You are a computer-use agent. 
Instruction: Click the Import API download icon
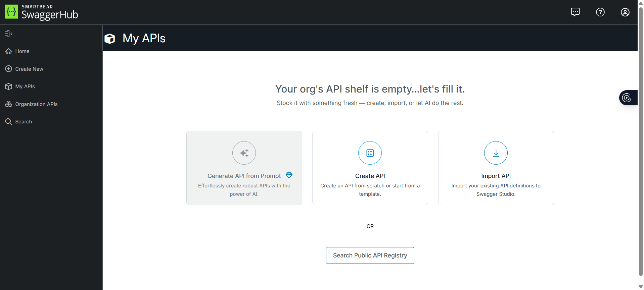[x=496, y=153]
